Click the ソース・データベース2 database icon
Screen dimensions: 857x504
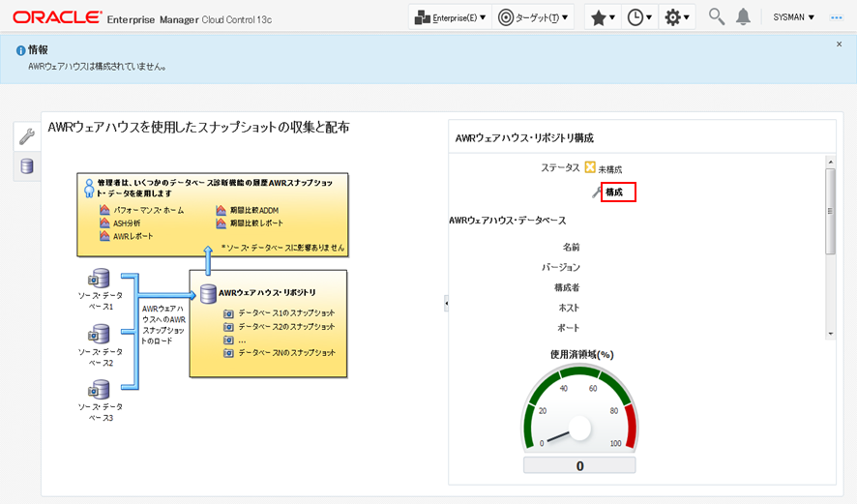[x=99, y=334]
